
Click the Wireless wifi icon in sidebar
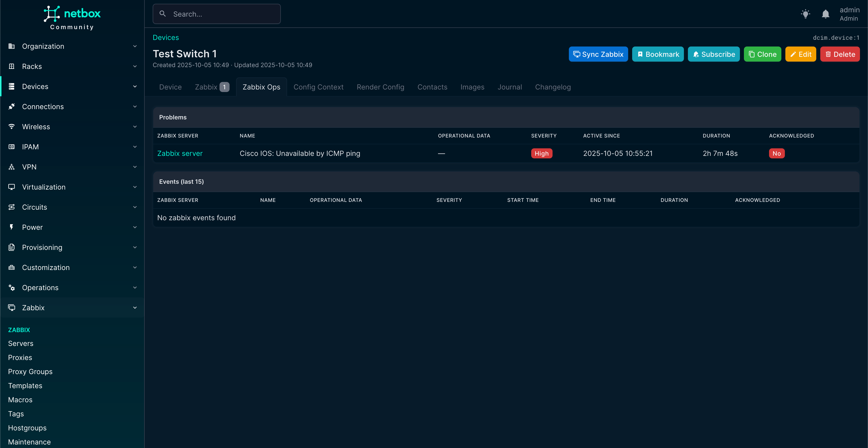tap(12, 126)
